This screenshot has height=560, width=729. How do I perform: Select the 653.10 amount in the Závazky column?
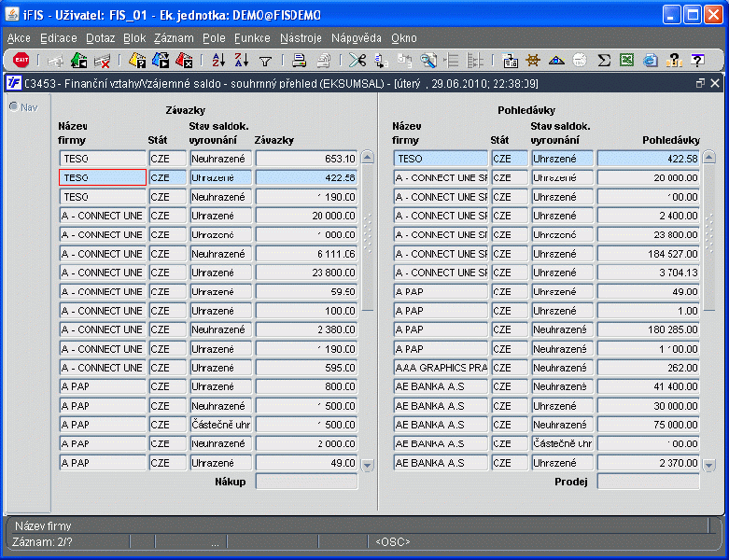point(307,159)
